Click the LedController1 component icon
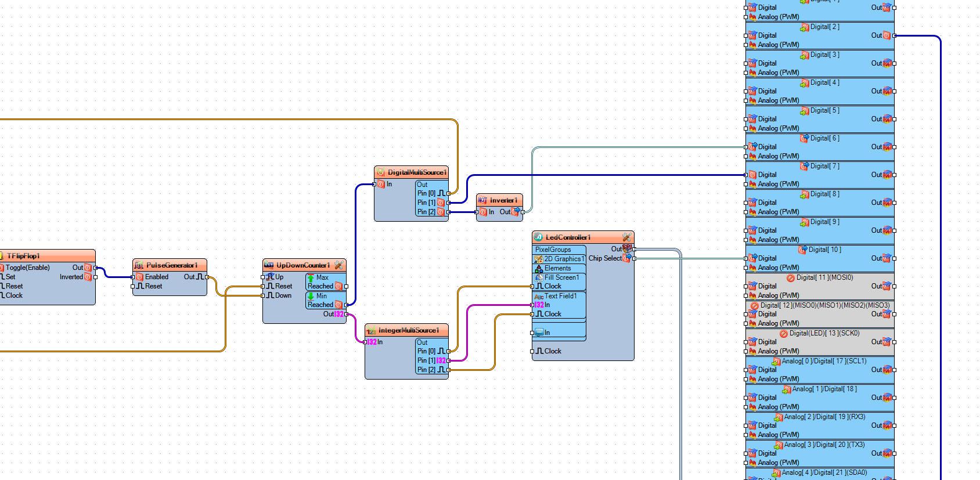The width and height of the screenshot is (980, 480). click(x=538, y=237)
